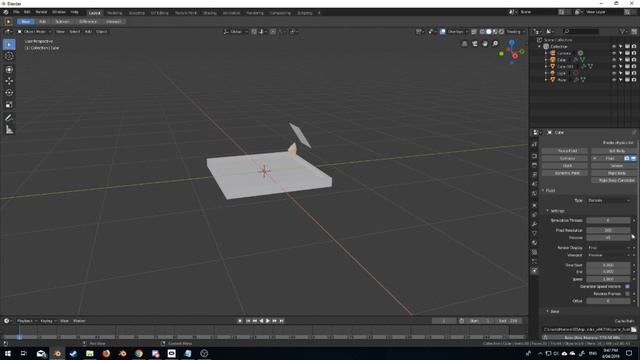
Task: Enable Generate Speed Vectors checkbox
Action: point(627,287)
